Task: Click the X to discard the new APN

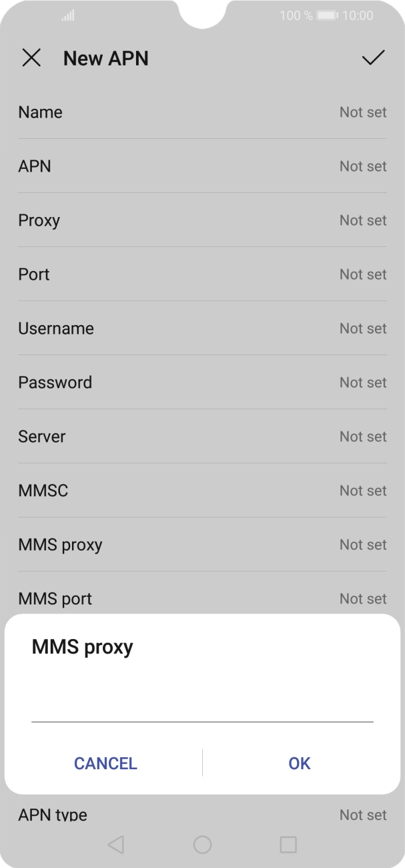Action: coord(31,59)
